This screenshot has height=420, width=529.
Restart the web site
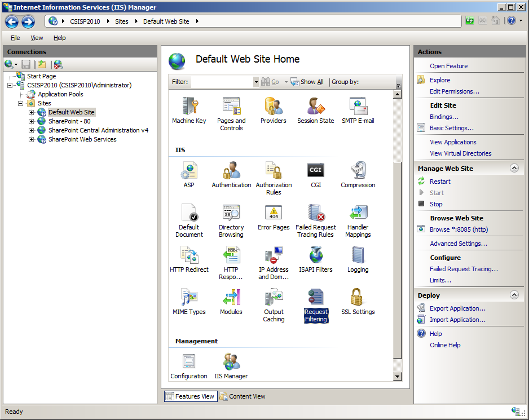tap(440, 182)
